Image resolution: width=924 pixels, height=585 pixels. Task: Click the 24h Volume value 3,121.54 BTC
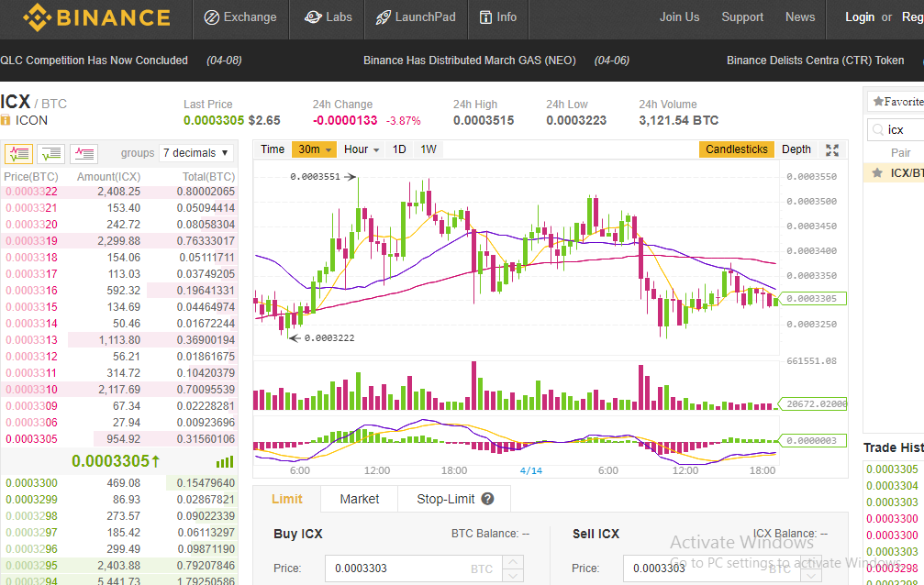[678, 120]
